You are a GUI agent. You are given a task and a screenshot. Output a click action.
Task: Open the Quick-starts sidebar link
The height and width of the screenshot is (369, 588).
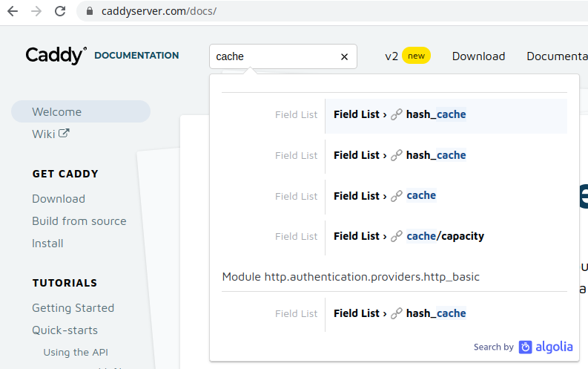65,330
